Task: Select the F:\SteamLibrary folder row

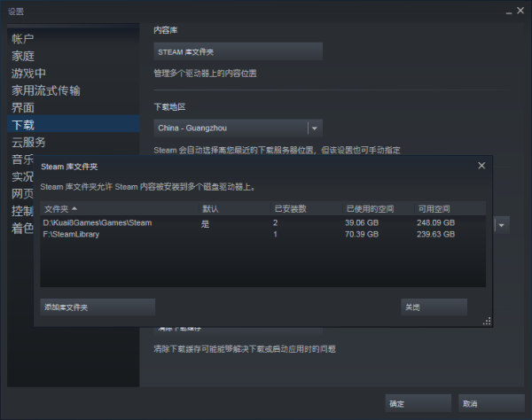Action: pos(263,234)
